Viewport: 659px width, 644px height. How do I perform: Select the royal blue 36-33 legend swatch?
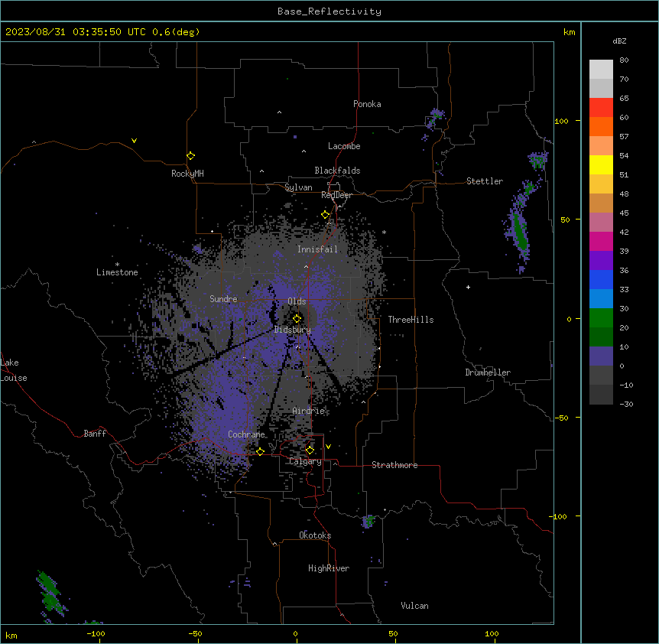pyautogui.click(x=601, y=279)
